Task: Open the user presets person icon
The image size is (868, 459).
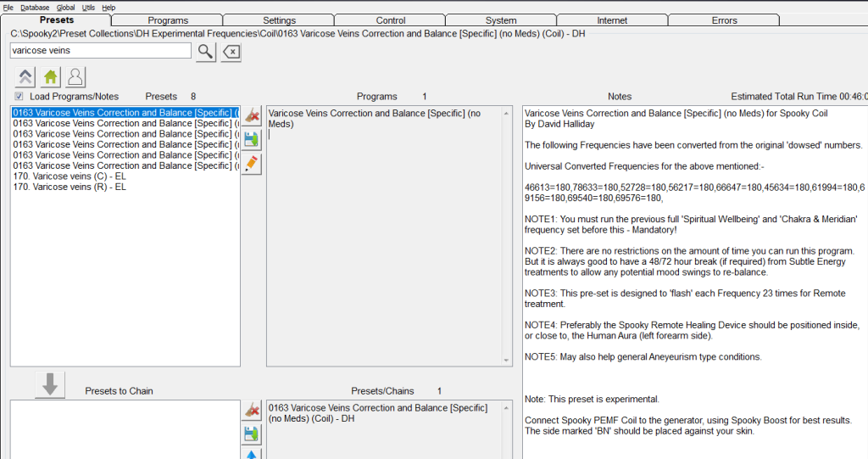Action: (76, 77)
